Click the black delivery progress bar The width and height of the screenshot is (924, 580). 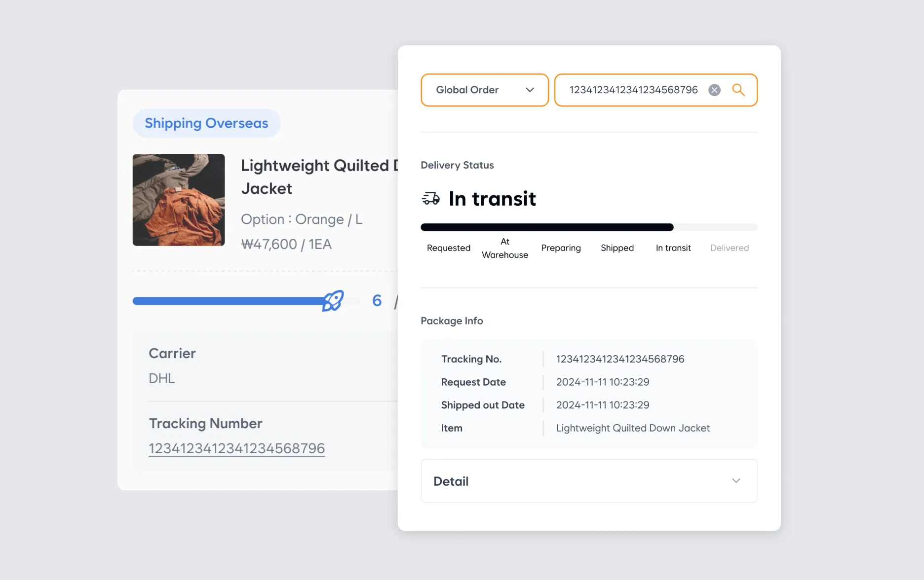click(x=546, y=227)
